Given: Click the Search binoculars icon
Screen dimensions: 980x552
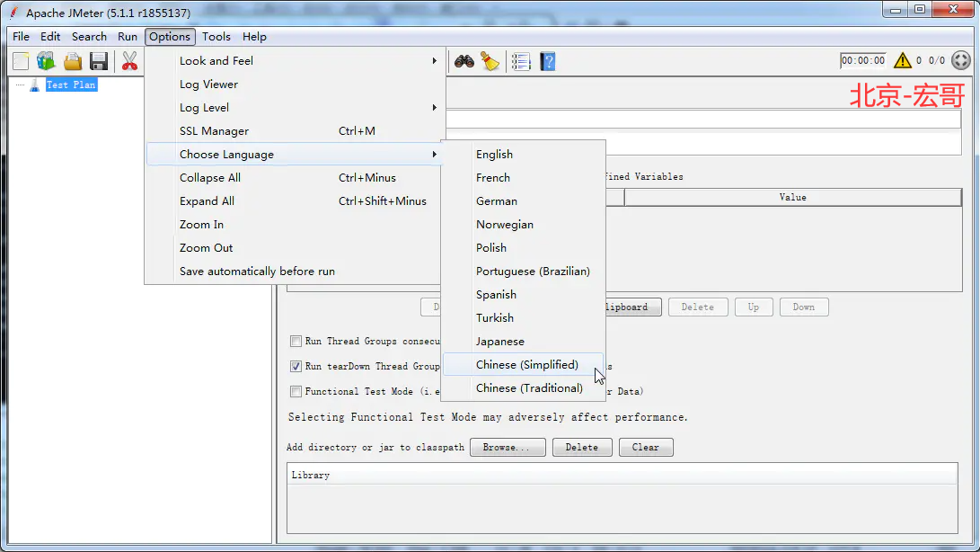Looking at the screenshot, I should [464, 61].
